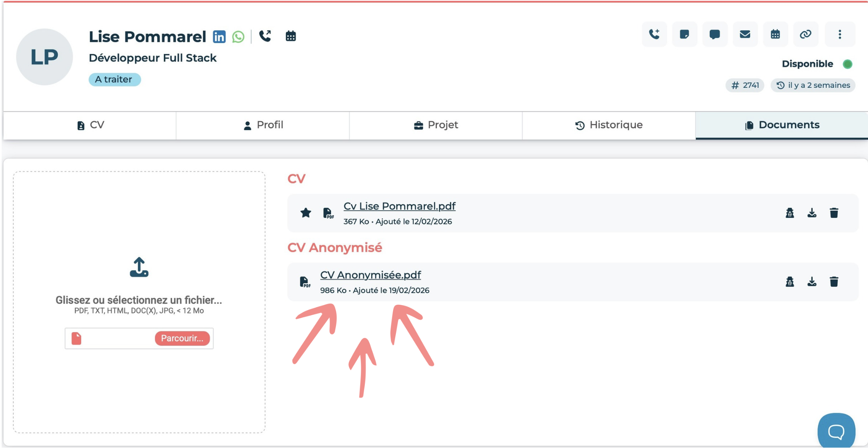Switch to the Historique tab
The width and height of the screenshot is (868, 448).
coord(609,125)
